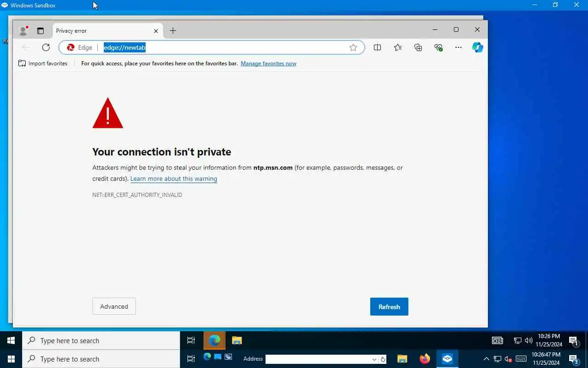The height and width of the screenshot is (368, 588).
Task: Open File Explorer in sandbox taskbar
Action: 237,340
